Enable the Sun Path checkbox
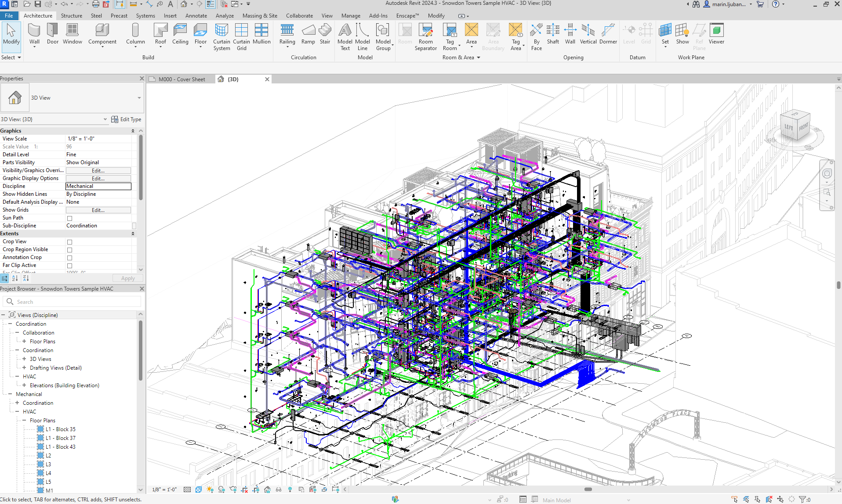Viewport: 842px width, 504px height. [69, 218]
